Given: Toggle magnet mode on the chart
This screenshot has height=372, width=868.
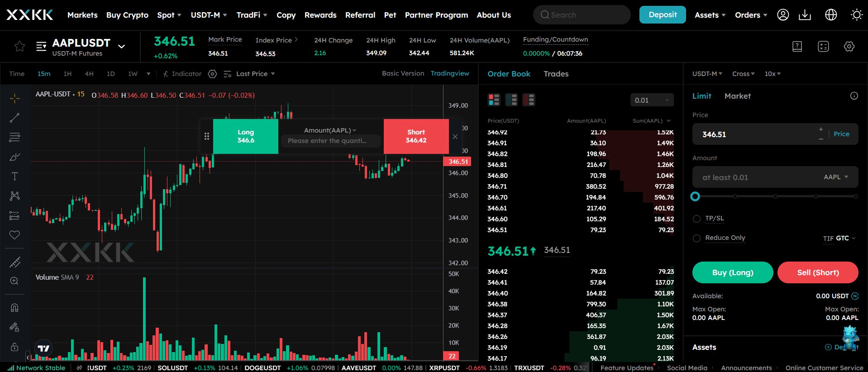Looking at the screenshot, I should tap(14, 308).
